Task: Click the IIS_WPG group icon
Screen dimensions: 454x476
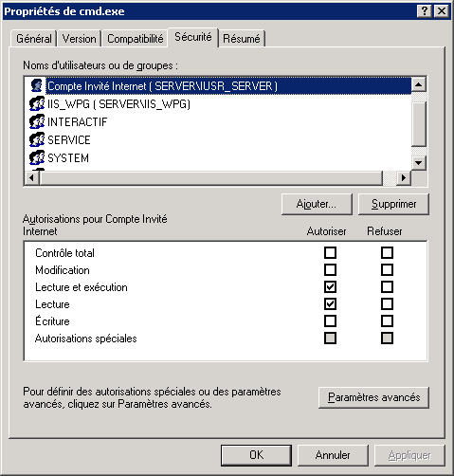Action: [37, 103]
